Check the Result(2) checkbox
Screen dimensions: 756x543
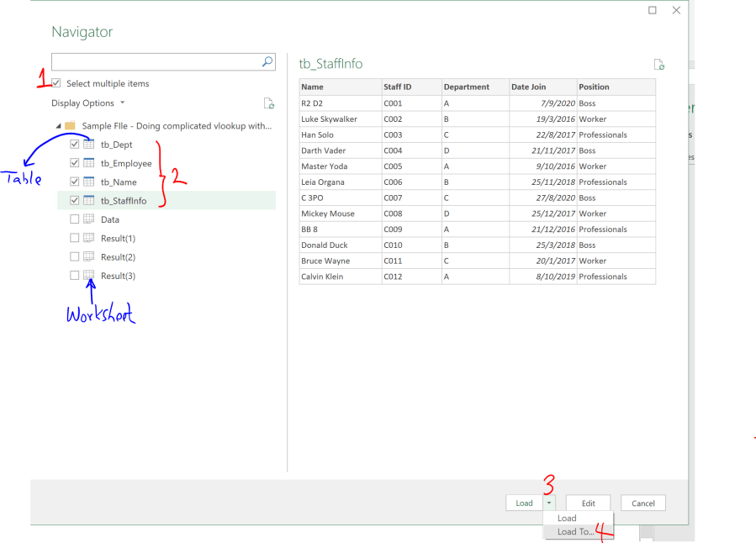tap(75, 257)
